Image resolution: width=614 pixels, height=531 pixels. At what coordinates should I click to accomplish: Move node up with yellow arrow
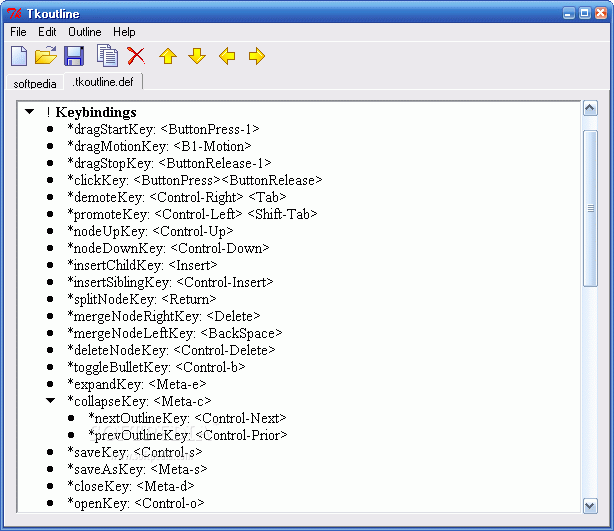[x=168, y=56]
